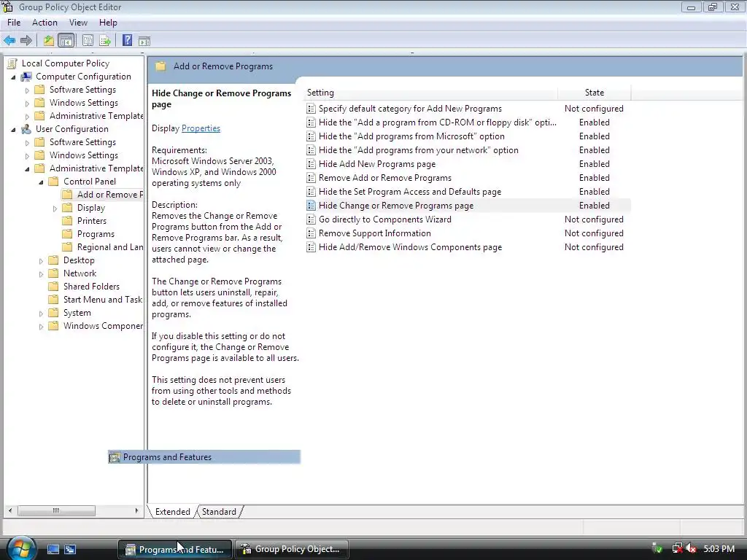Expand the Display folder arrow
Image resolution: width=747 pixels, height=560 pixels.
pyautogui.click(x=55, y=208)
